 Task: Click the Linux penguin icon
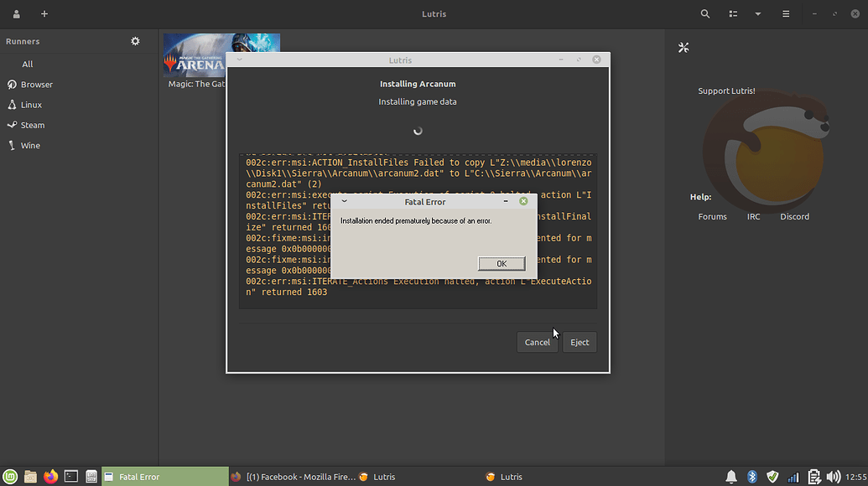pyautogui.click(x=12, y=105)
